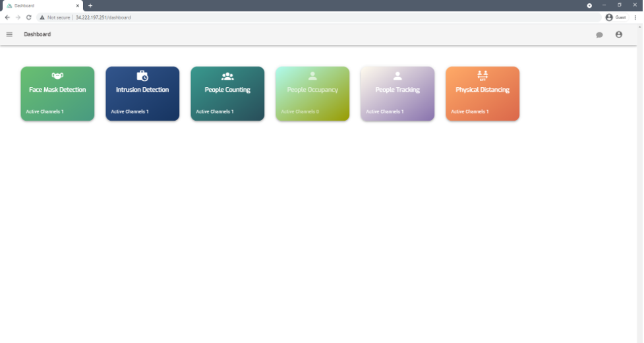
Task: Click the Intrusion Detection briefcase clock icon
Action: tap(142, 76)
